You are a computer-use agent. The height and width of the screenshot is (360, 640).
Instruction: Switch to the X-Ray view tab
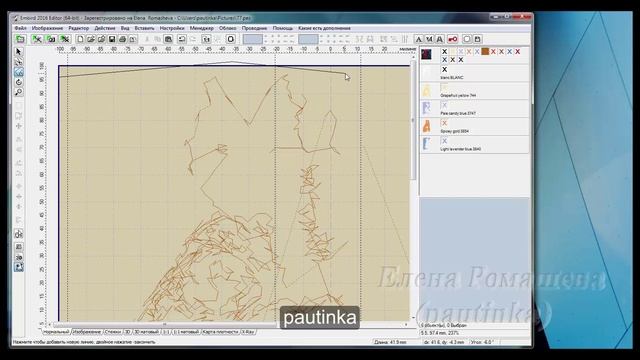click(248, 332)
